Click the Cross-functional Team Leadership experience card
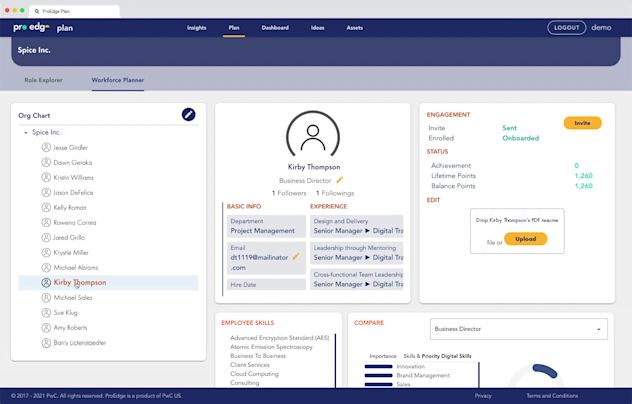This screenshot has width=632, height=404. (357, 279)
